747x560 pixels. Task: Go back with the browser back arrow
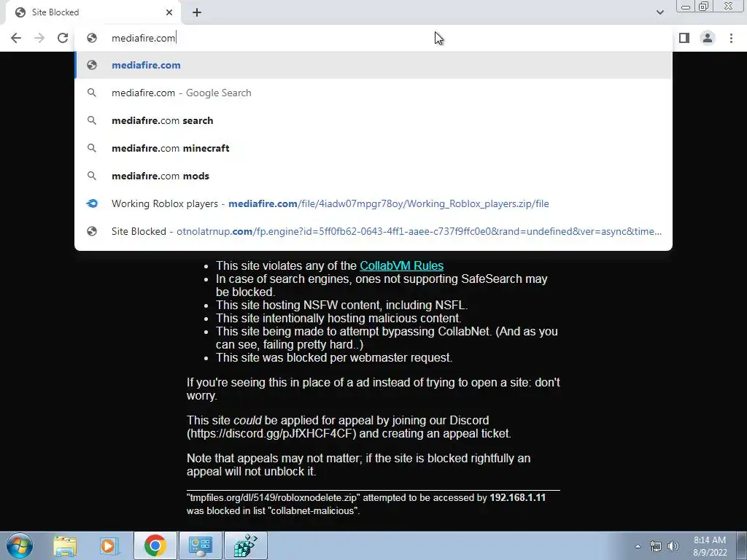[16, 38]
